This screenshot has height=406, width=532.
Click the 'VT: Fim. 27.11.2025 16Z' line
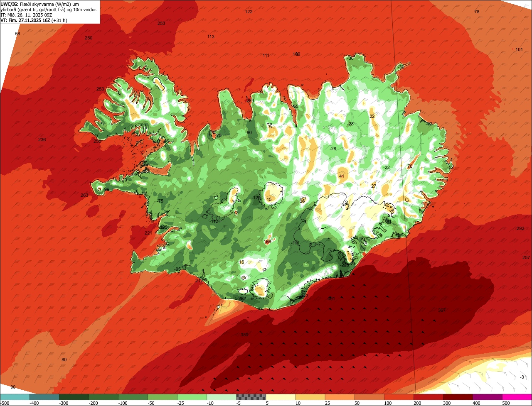[34, 20]
